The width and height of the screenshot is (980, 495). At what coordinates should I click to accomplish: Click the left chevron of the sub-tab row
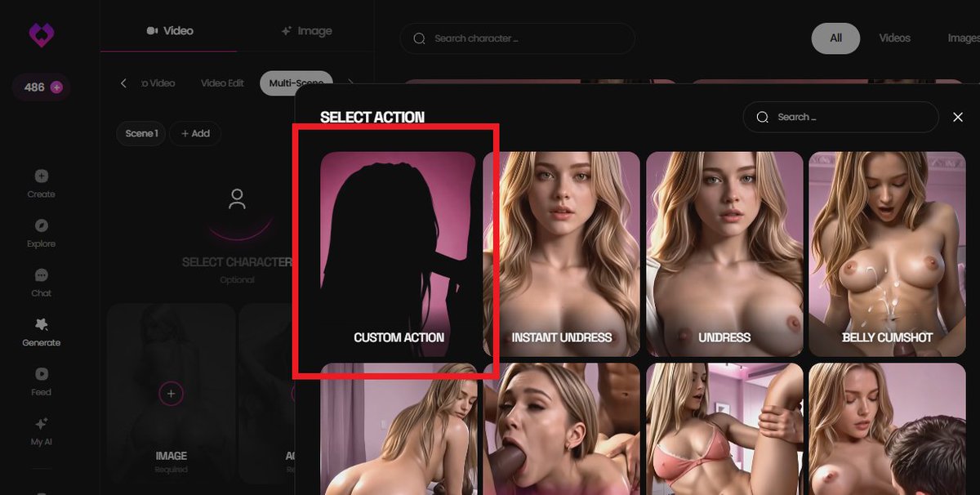pyautogui.click(x=123, y=83)
